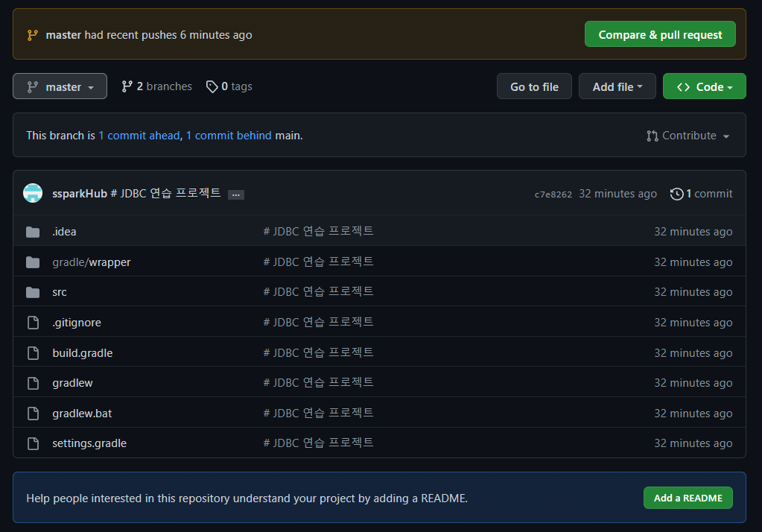
Task: Click the branch icon in pushes banner
Action: click(33, 35)
